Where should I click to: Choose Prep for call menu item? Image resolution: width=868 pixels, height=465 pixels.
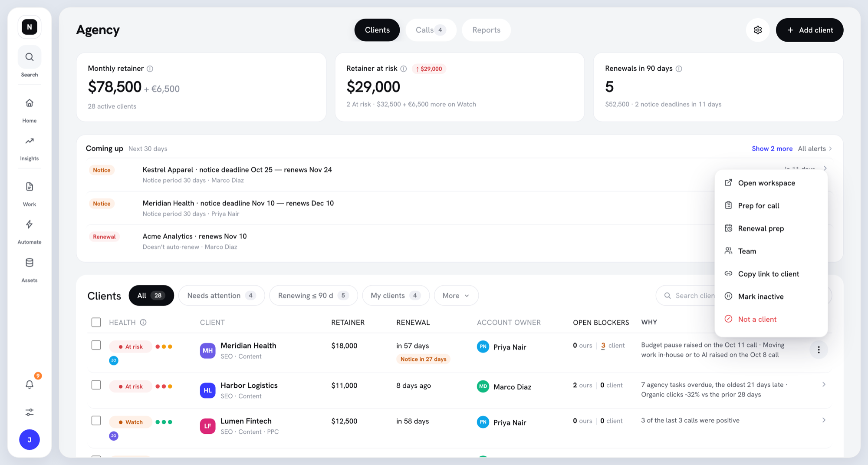771,205
